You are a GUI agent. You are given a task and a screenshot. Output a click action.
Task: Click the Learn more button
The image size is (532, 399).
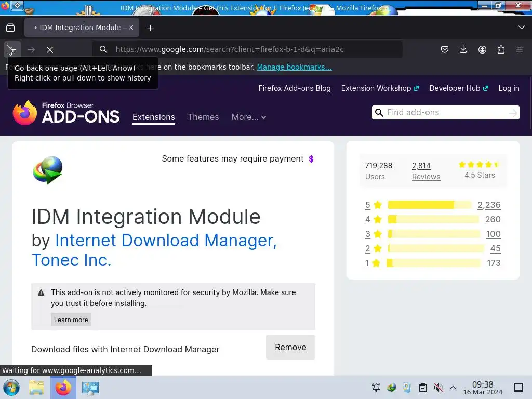pos(71,320)
